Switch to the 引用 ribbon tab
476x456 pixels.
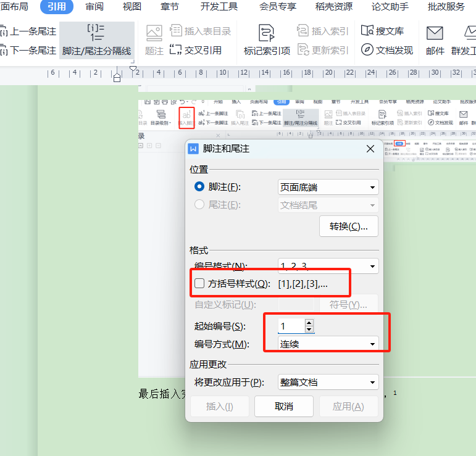click(x=57, y=6)
